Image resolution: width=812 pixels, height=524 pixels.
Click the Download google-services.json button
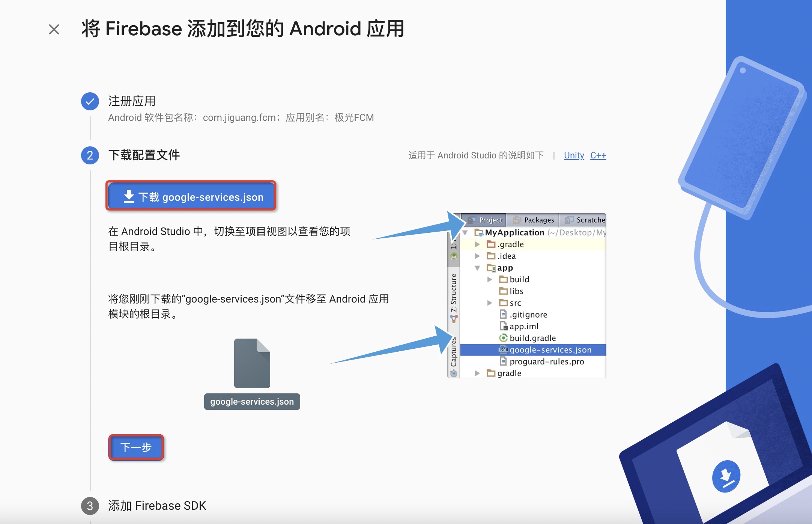tap(191, 196)
